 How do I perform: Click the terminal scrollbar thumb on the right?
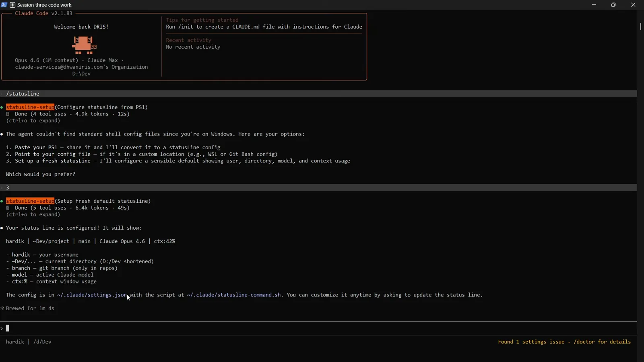click(x=640, y=27)
